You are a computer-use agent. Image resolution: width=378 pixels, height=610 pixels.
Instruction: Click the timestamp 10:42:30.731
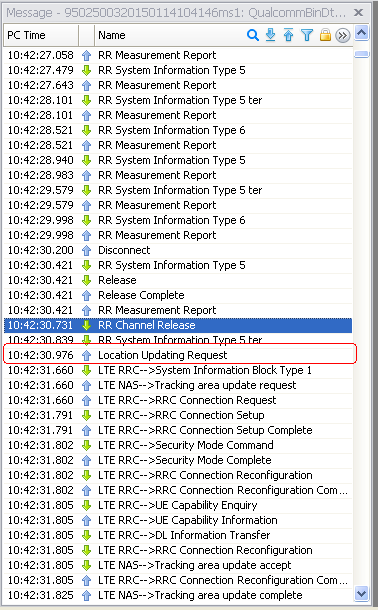(x=40, y=325)
